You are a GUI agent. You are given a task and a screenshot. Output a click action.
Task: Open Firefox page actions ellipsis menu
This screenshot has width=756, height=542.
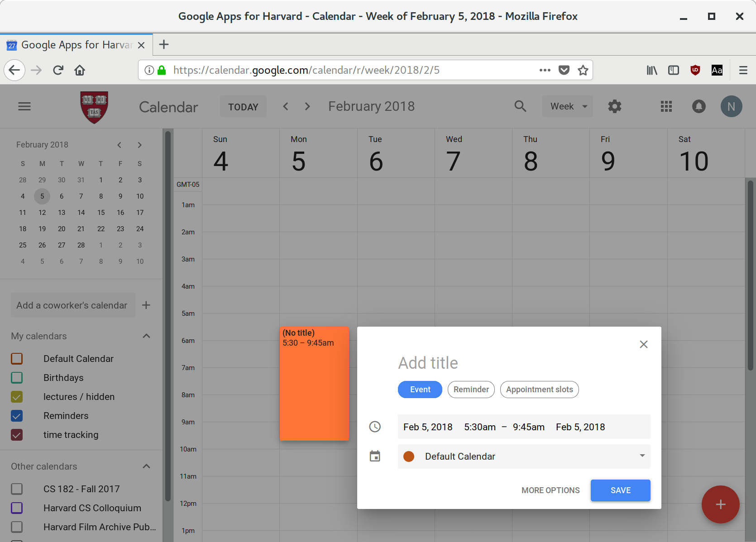545,70
